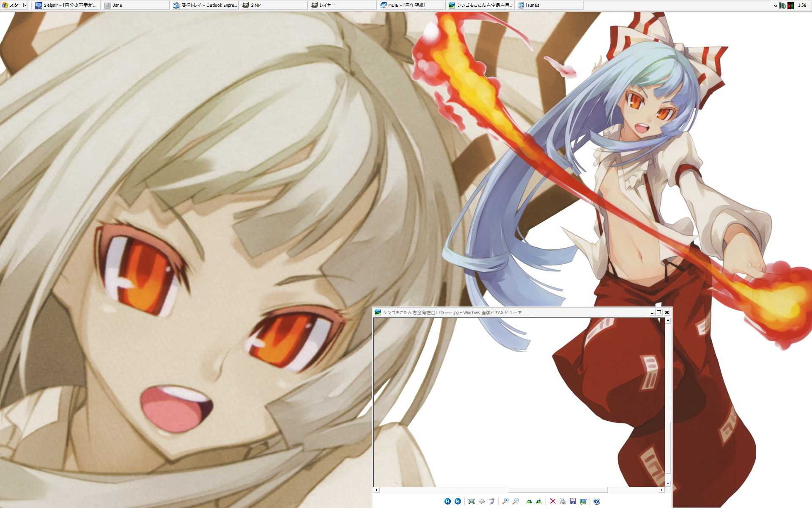Image resolution: width=812 pixels, height=508 pixels.
Task: Maximize the picture viewer window
Action: tap(659, 312)
